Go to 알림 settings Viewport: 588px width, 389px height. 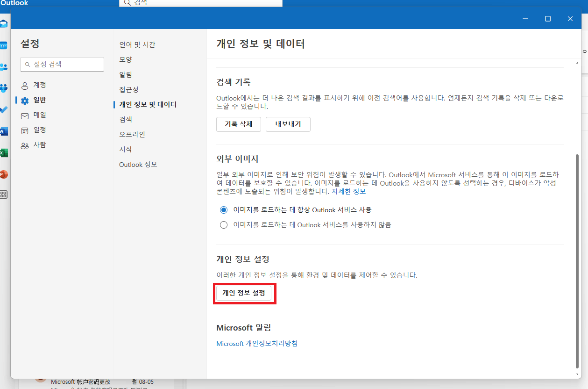pos(126,74)
